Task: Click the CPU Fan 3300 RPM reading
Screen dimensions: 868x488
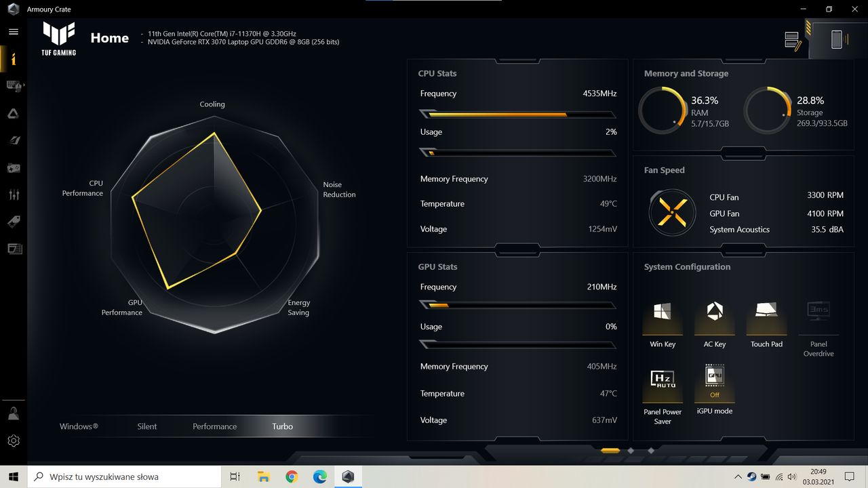Action: coord(825,195)
